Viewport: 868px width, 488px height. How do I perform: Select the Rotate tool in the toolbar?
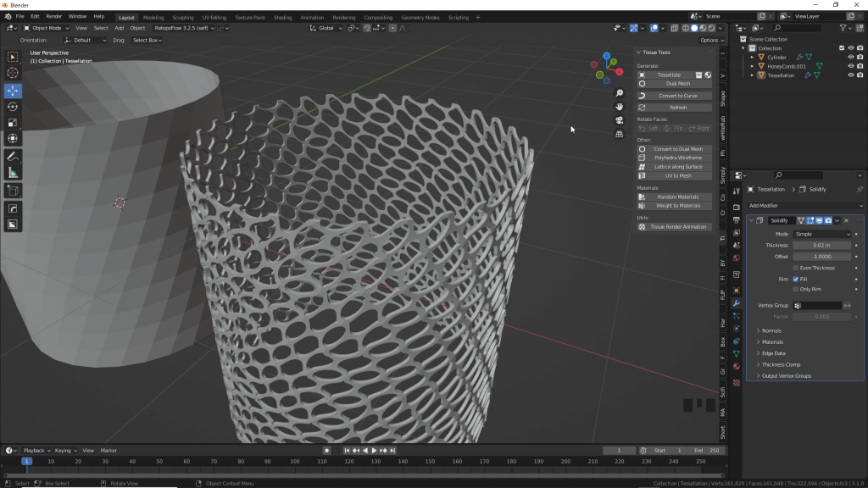pos(12,108)
